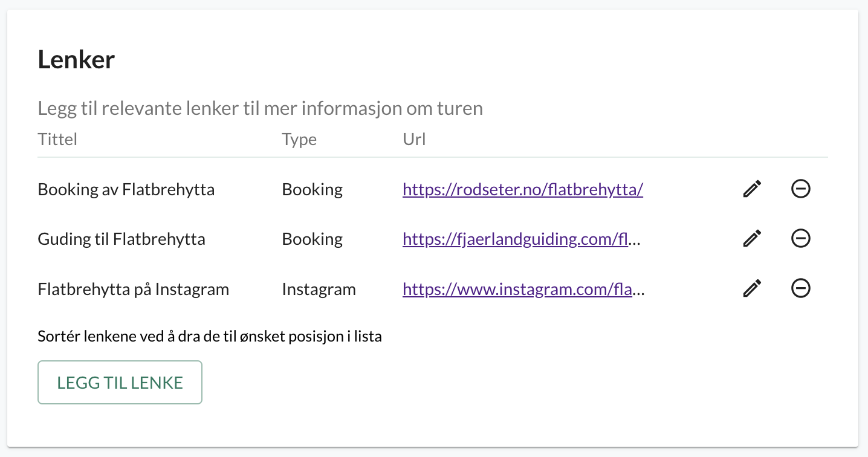Select the Guding til Flatbrehytta title

[121, 239]
